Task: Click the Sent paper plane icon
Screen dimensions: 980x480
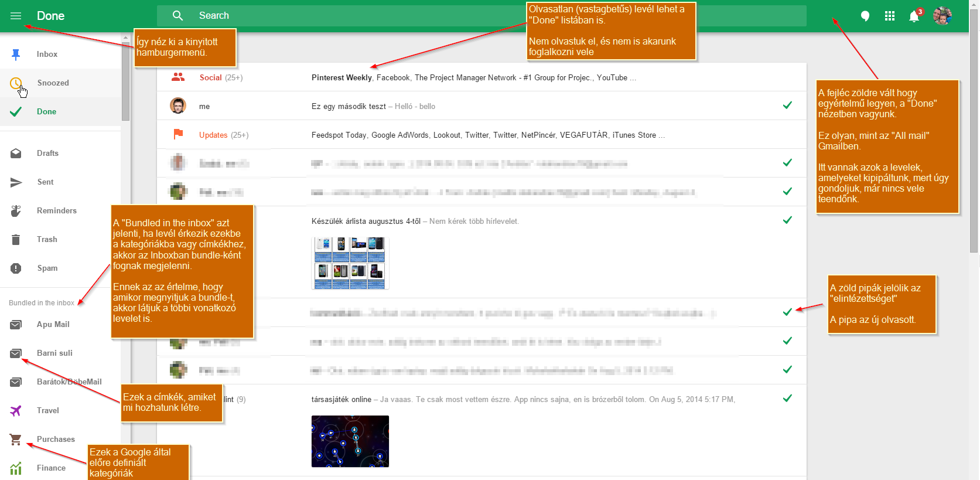Action: pyautogui.click(x=16, y=182)
